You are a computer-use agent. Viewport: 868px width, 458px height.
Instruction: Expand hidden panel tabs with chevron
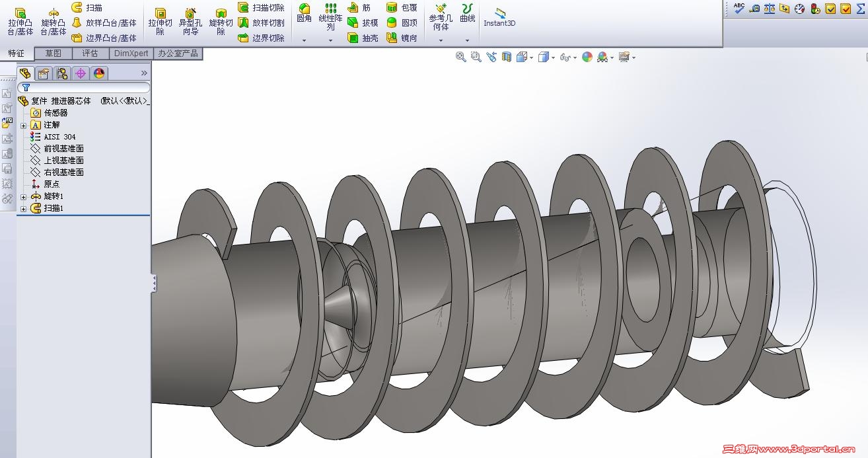tap(144, 73)
